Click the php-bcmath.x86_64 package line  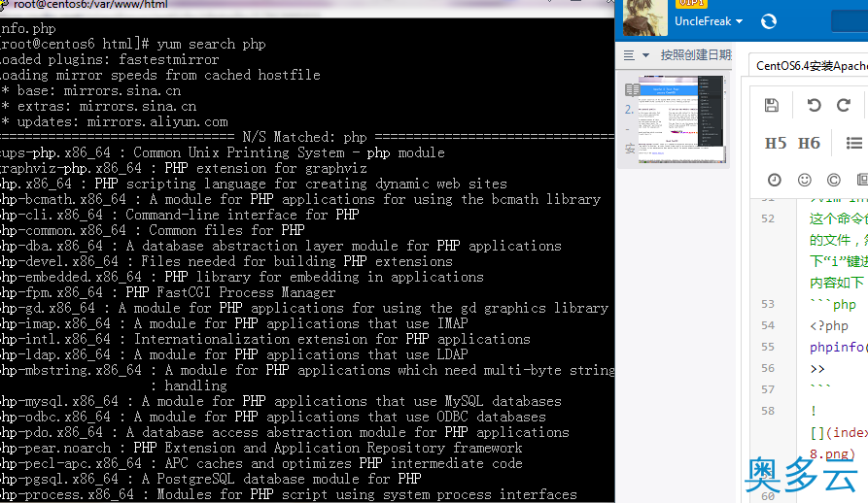[300, 199]
